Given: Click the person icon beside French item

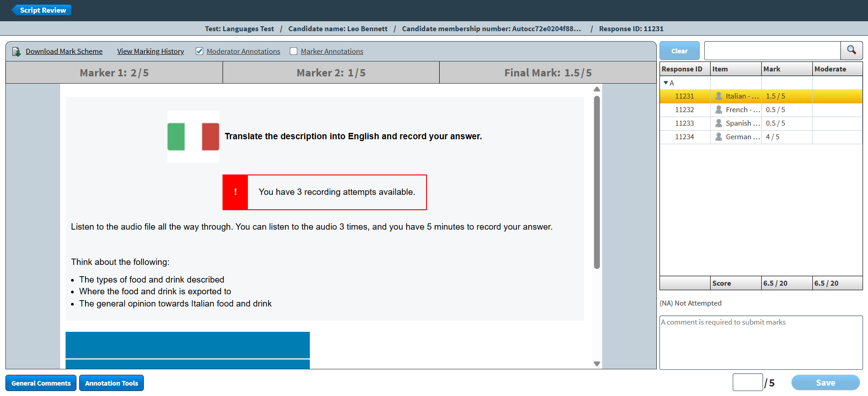Looking at the screenshot, I should click(718, 110).
